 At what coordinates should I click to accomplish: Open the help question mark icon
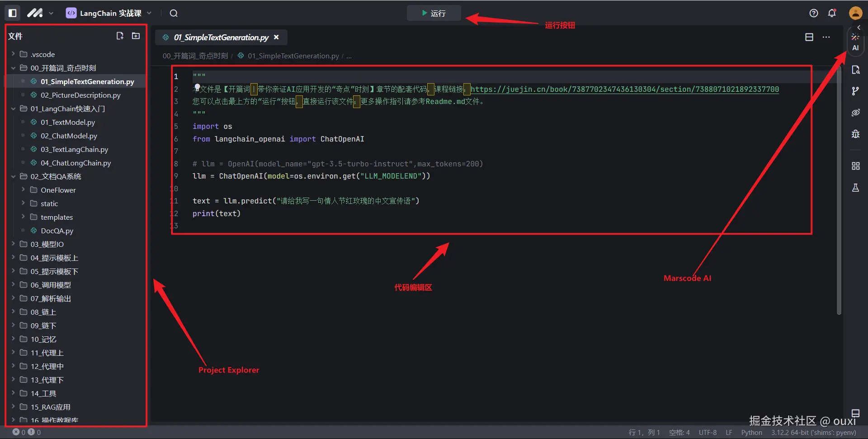click(814, 13)
